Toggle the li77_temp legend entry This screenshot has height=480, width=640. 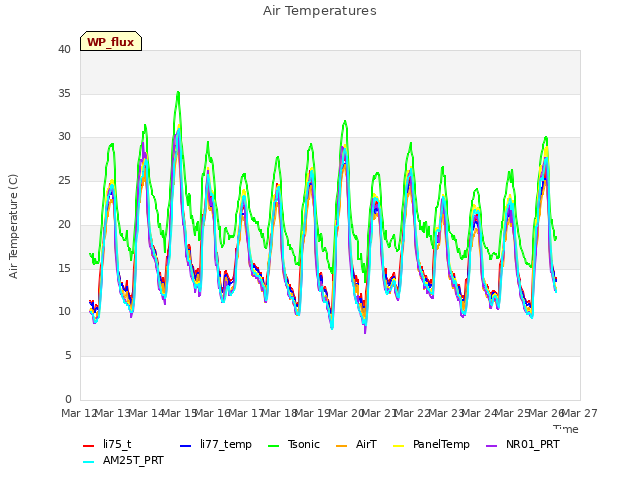216,444
